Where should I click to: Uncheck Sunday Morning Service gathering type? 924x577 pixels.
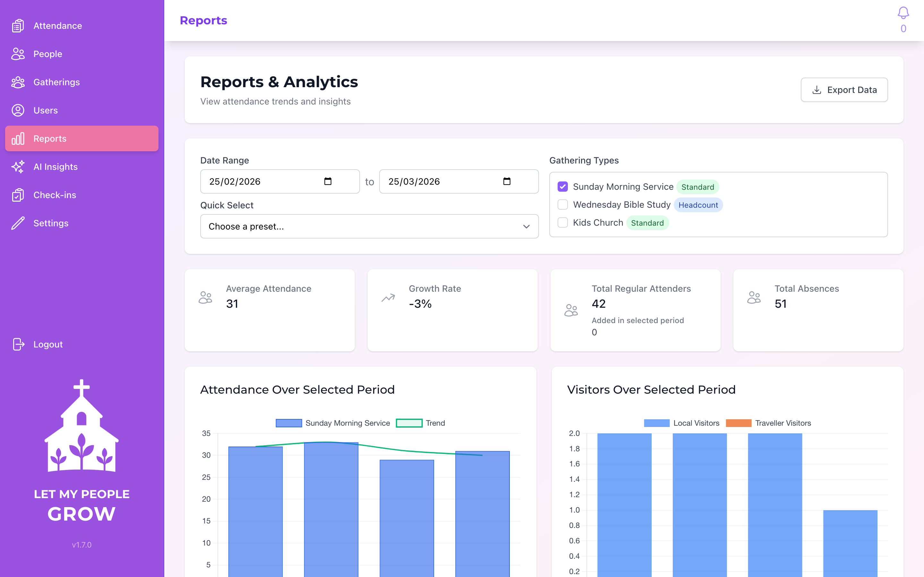pyautogui.click(x=562, y=187)
